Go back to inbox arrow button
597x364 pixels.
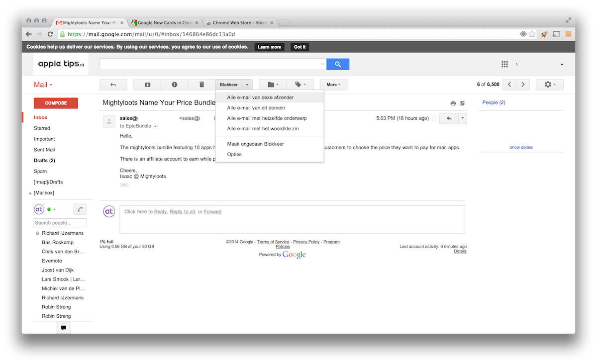[x=113, y=85]
